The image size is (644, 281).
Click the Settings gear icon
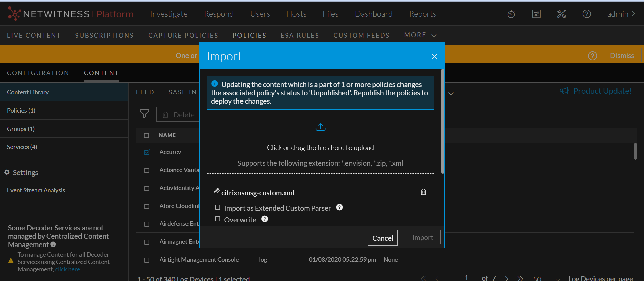point(7,172)
